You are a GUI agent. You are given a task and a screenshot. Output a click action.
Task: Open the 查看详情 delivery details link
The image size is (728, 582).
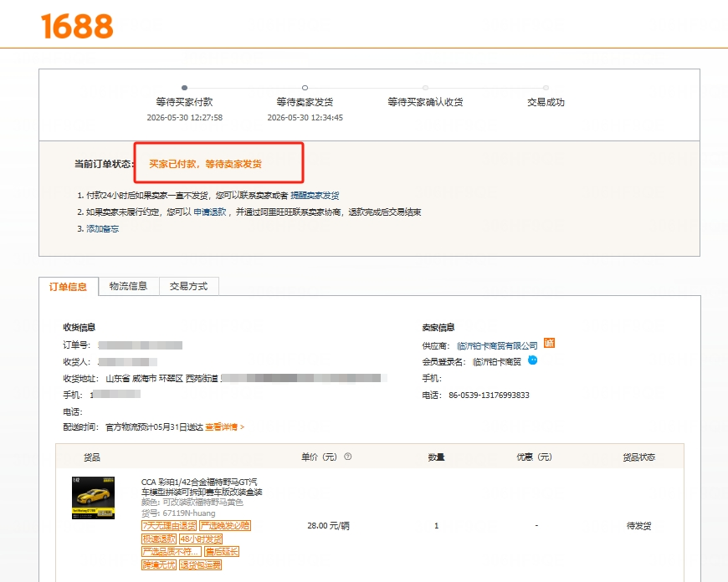click(x=225, y=427)
